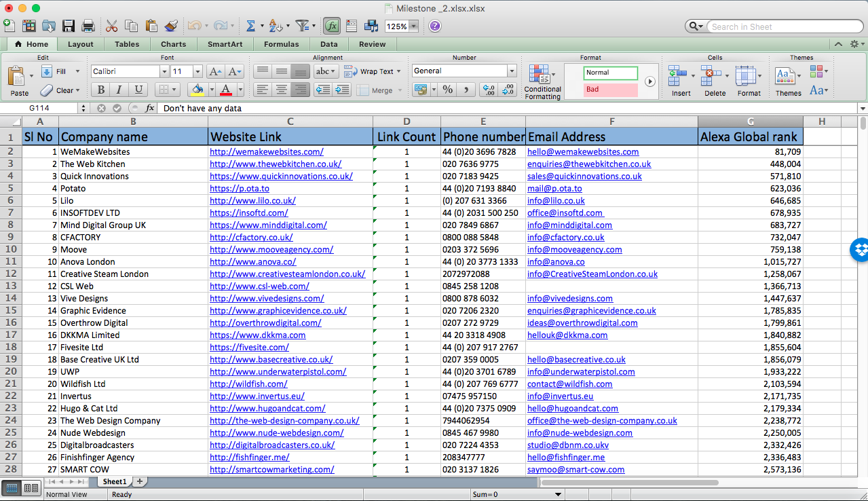868x501 pixels.
Task: Decrease font size button
Action: click(x=235, y=71)
